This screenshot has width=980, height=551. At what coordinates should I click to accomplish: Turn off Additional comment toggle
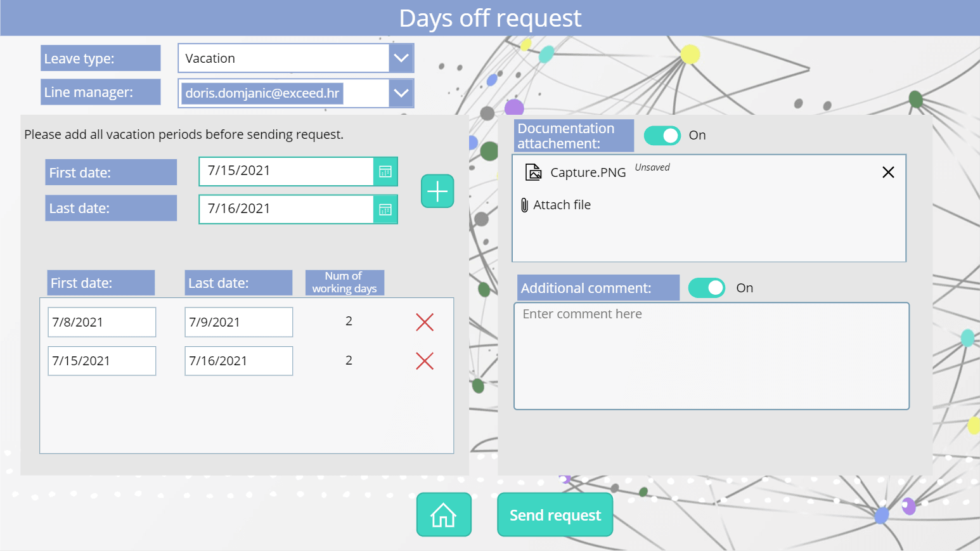click(x=707, y=288)
